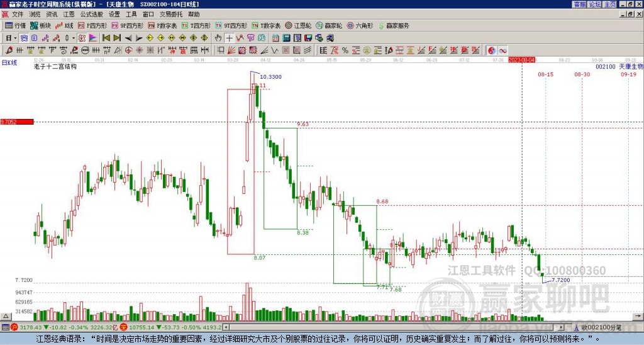Click the horizontal scrollbar right arrow
Screen dimensions: 644x345
(x=562, y=327)
